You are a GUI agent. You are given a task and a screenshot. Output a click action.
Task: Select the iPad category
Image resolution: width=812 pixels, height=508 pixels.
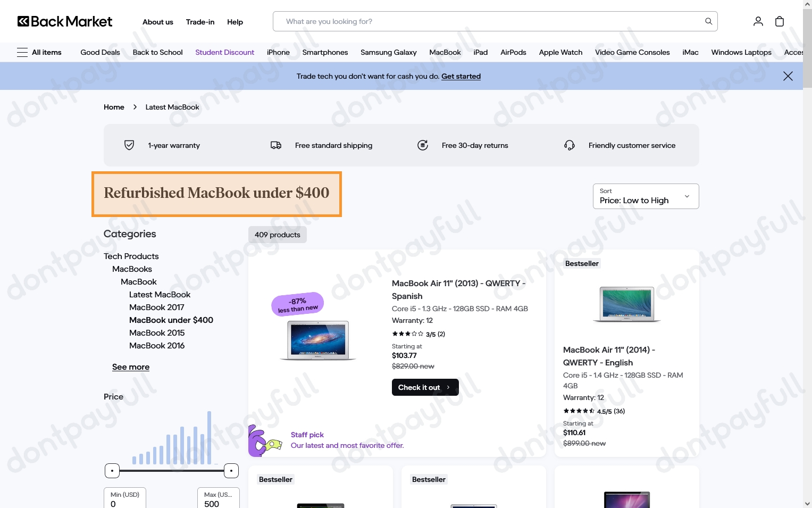481,52
